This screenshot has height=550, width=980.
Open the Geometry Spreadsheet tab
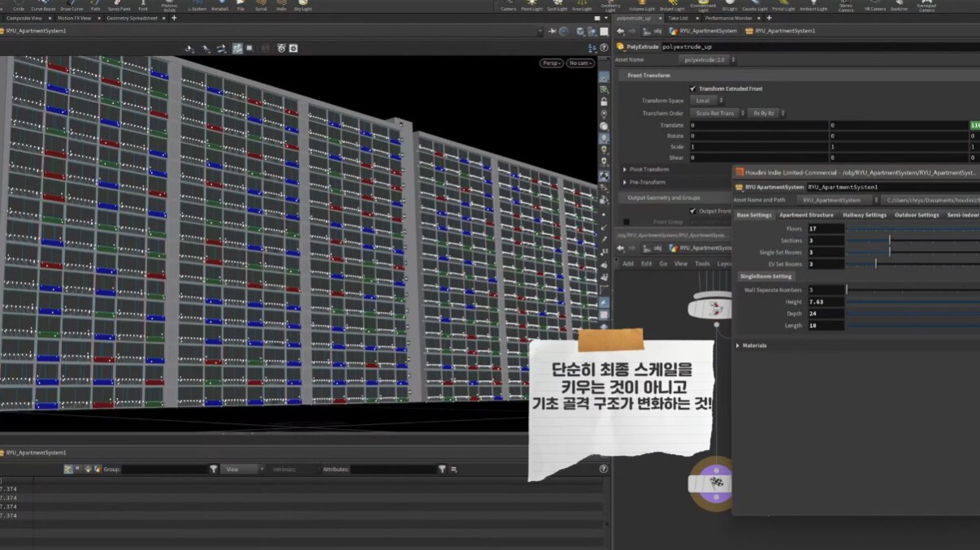[132, 18]
